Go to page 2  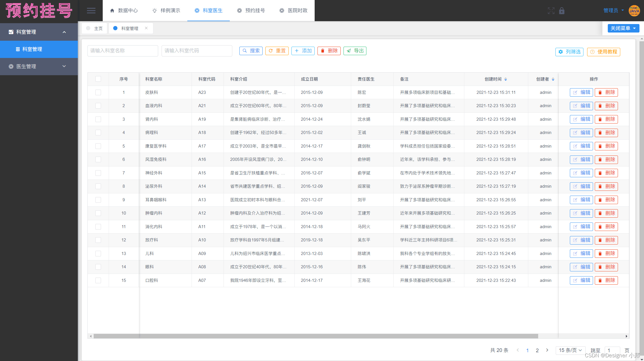537,350
